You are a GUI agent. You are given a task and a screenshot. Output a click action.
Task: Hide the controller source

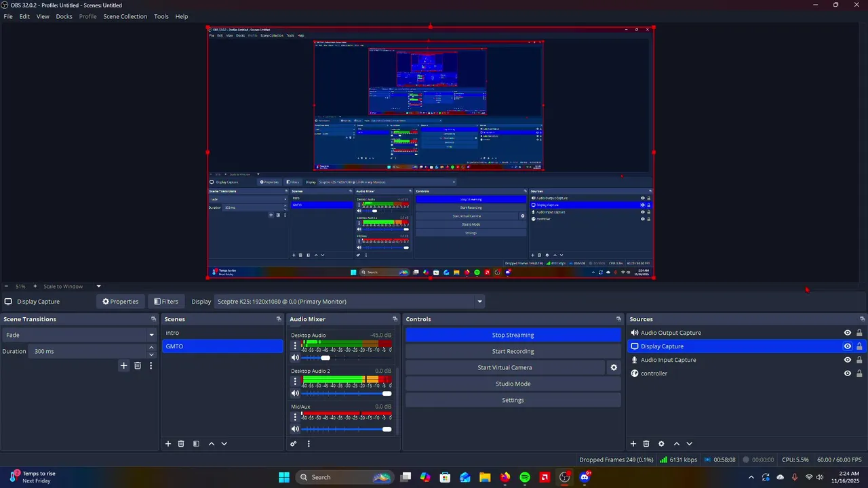point(848,373)
